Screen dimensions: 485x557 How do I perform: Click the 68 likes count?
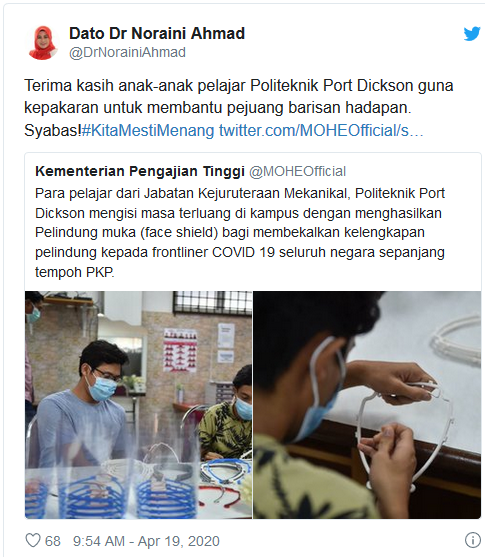click(x=53, y=541)
